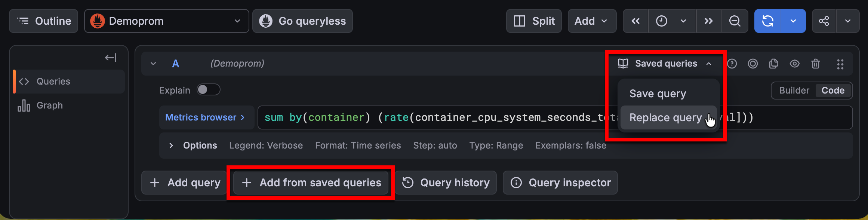868x220 pixels.
Task: Open the Add dropdown menu
Action: coord(592,21)
